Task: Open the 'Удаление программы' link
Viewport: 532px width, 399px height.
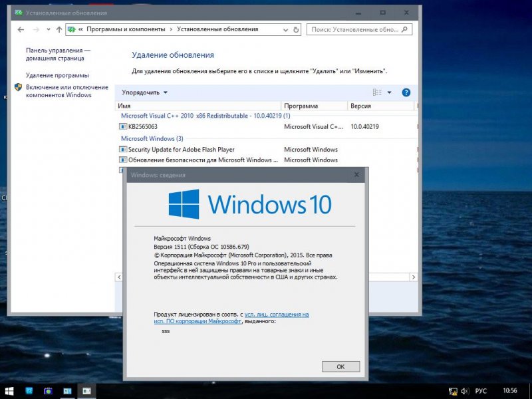Action: [57, 75]
